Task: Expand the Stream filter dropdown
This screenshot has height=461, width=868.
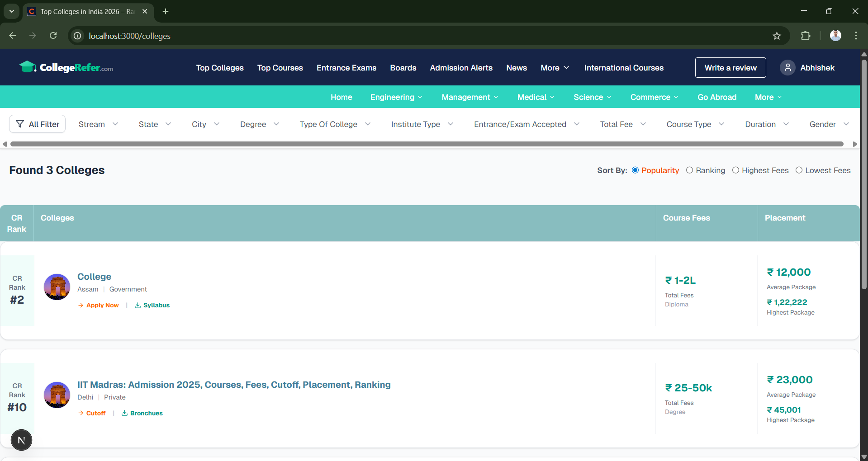Action: click(x=98, y=124)
